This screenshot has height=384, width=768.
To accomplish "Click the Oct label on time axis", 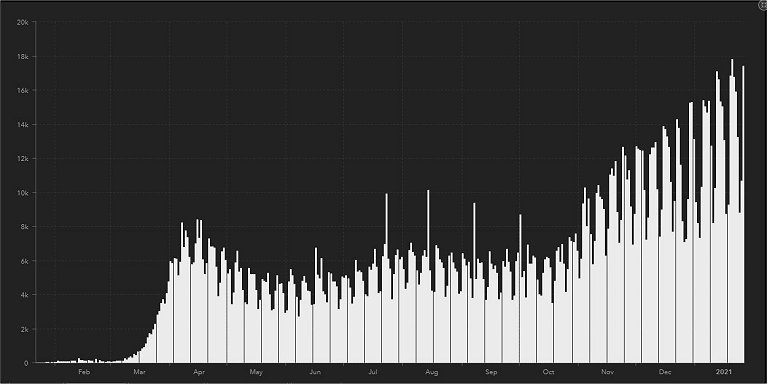I will pyautogui.click(x=548, y=372).
